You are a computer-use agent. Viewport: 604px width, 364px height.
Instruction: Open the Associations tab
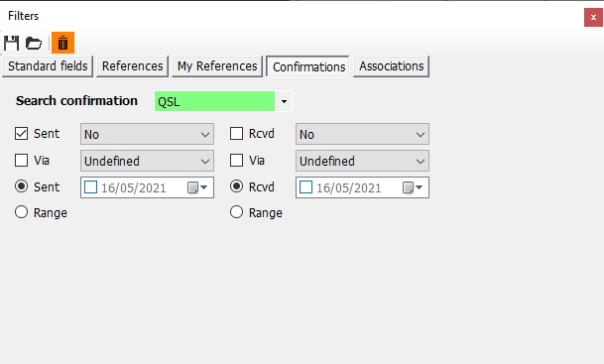pos(392,66)
